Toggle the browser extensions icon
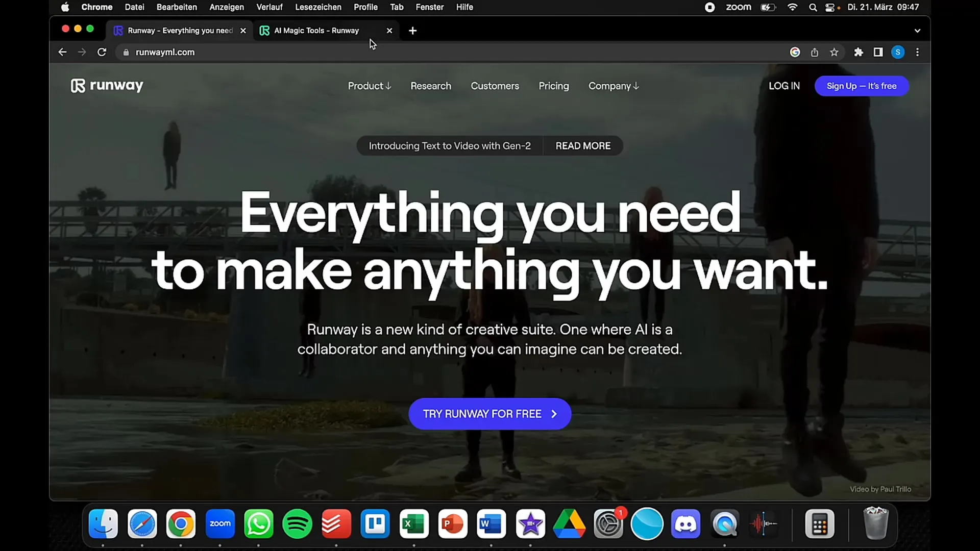 tap(859, 52)
